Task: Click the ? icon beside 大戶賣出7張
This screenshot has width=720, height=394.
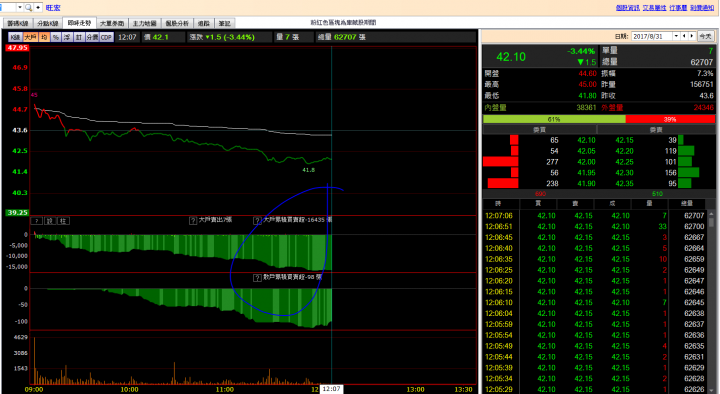Action: 193,221
